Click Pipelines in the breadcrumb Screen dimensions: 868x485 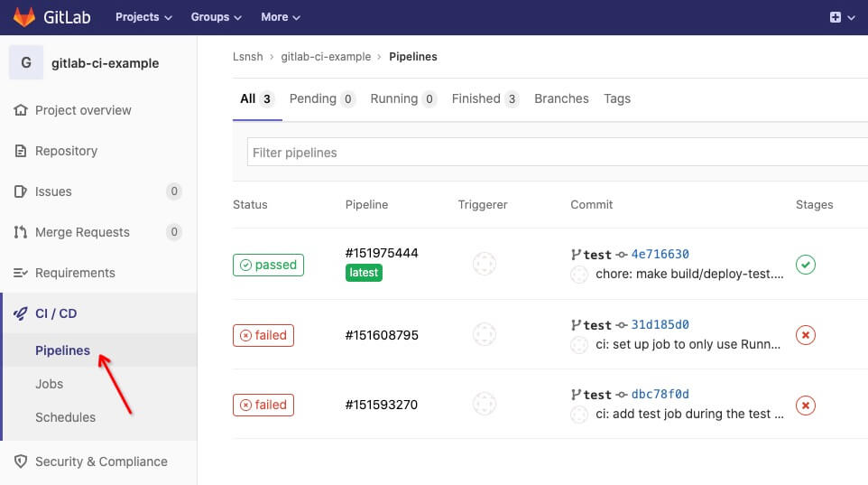(413, 57)
